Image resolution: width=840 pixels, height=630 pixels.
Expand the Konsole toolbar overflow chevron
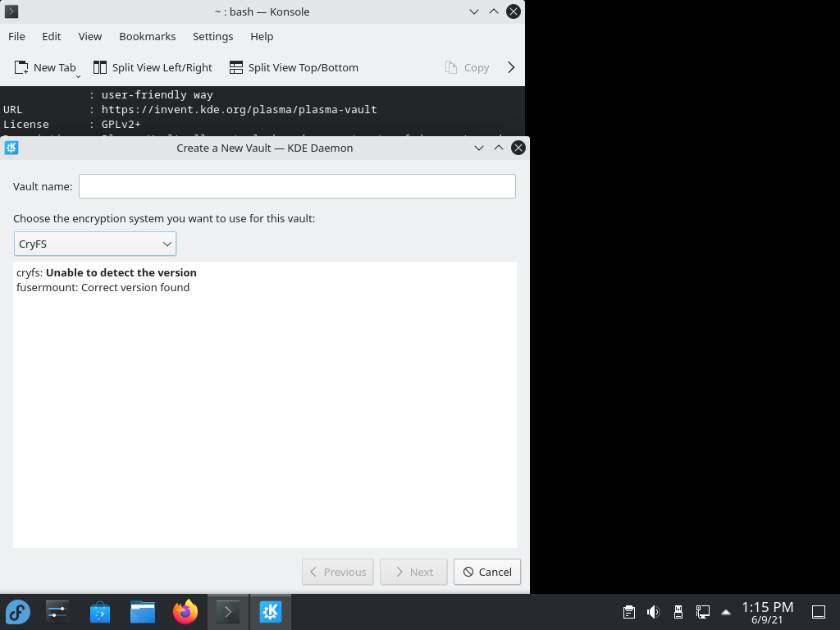tap(511, 67)
